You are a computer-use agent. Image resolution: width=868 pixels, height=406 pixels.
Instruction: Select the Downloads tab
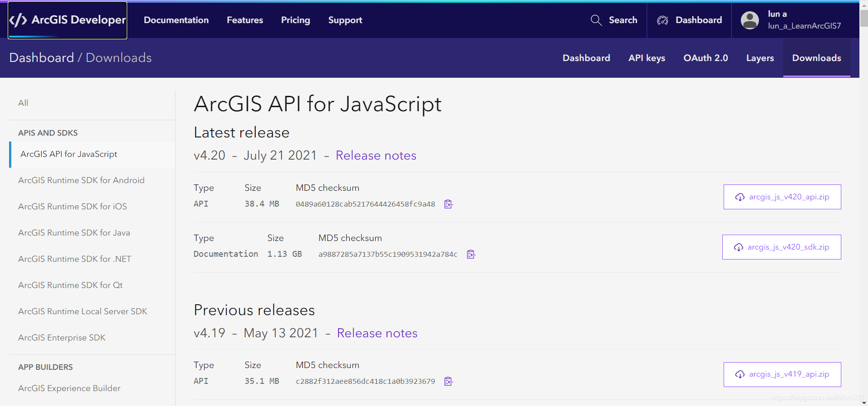pyautogui.click(x=816, y=58)
